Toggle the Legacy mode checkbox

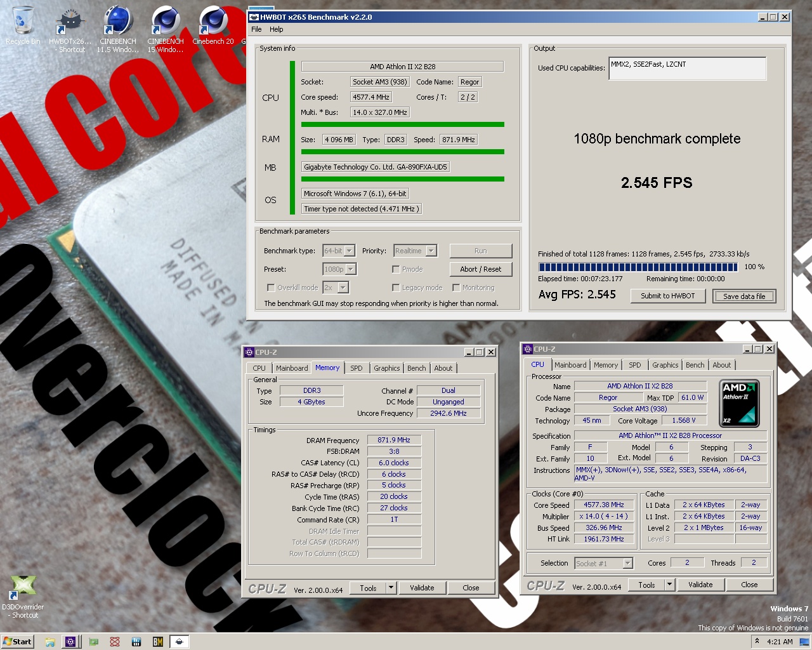[x=396, y=288]
